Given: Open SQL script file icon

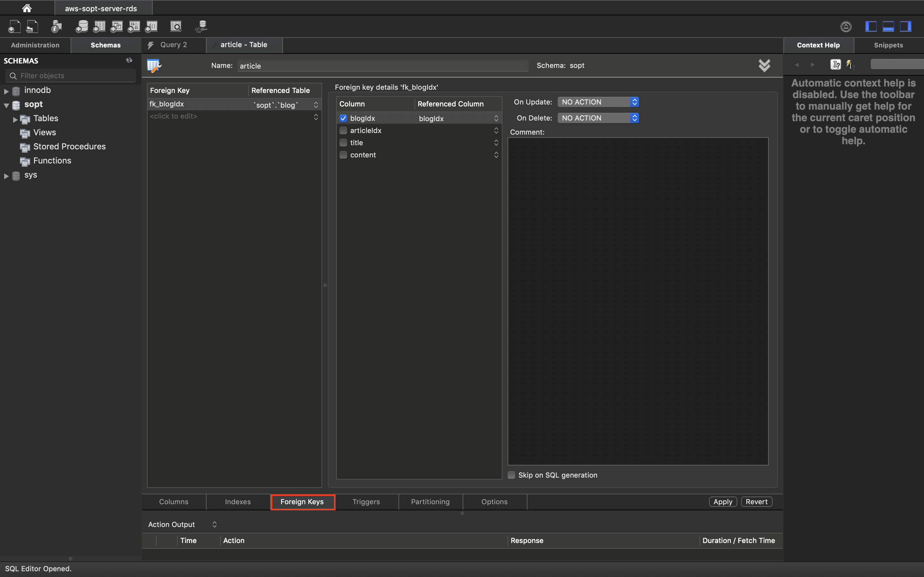Looking at the screenshot, I should click(x=32, y=26).
